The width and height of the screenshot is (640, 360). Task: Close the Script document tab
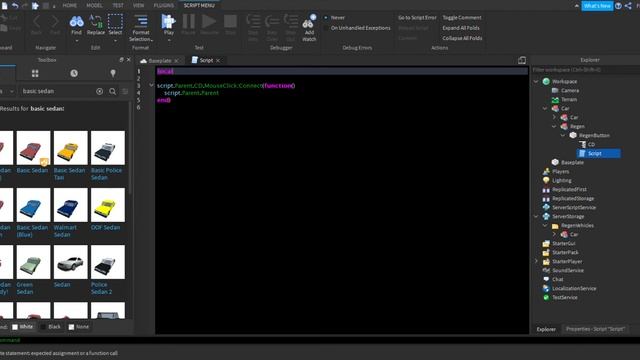pos(218,61)
